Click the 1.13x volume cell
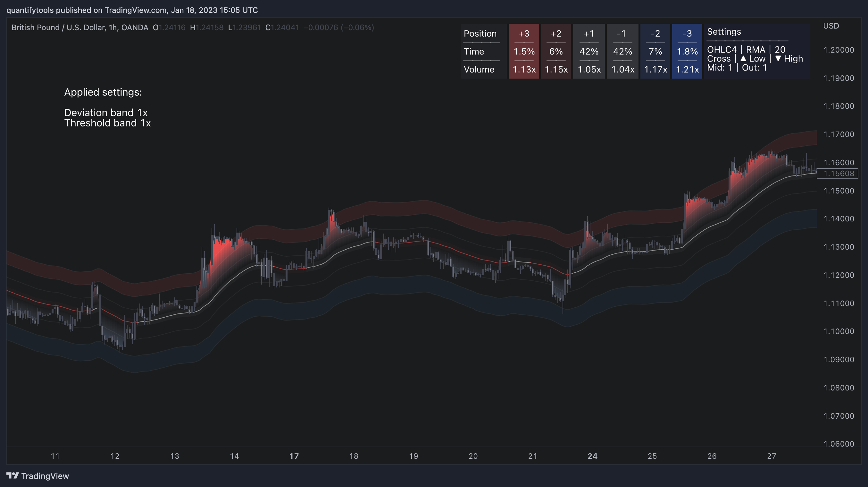The image size is (868, 487). click(x=524, y=70)
